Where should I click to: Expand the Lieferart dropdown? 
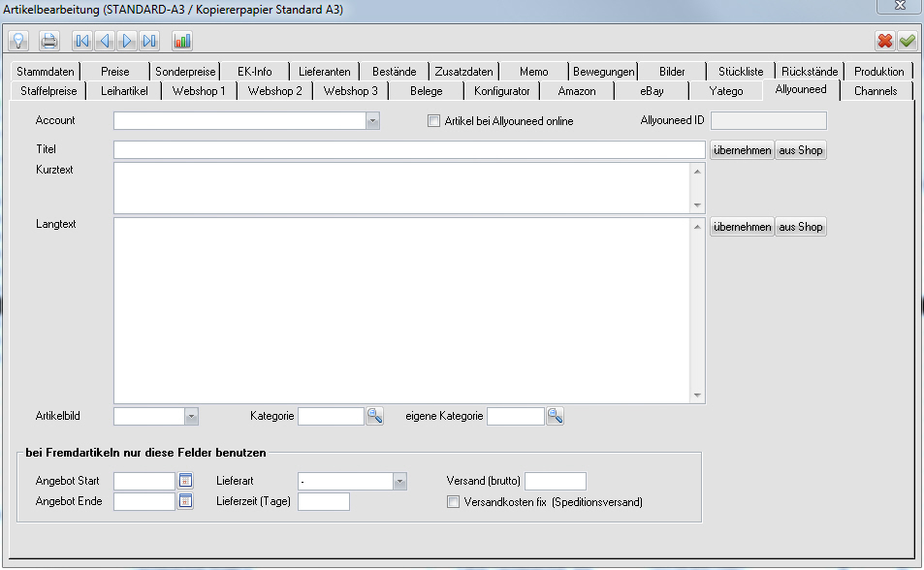coord(399,481)
